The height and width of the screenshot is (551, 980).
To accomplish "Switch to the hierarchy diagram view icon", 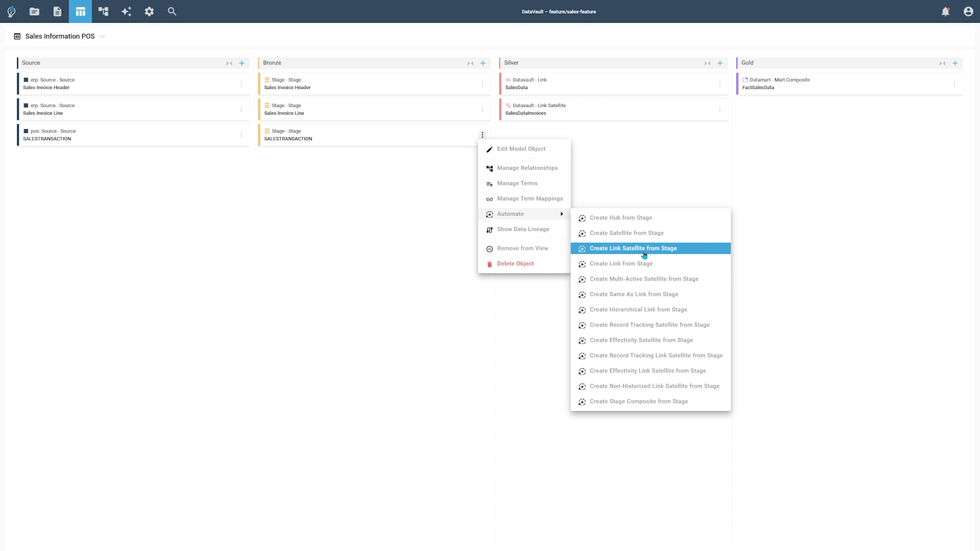I will pos(103,11).
